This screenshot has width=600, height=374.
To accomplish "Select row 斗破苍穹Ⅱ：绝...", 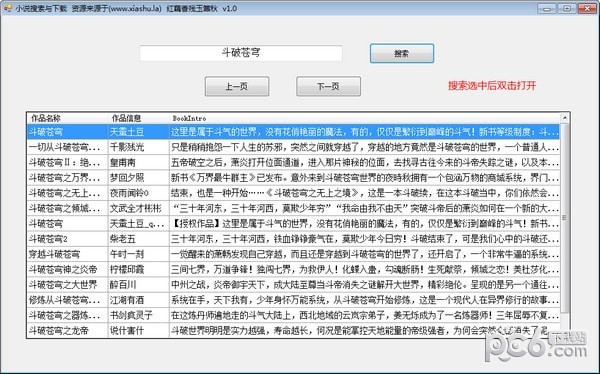I will tap(293, 162).
